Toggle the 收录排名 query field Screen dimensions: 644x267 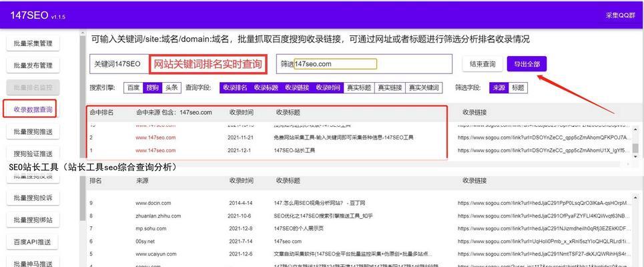click(236, 87)
